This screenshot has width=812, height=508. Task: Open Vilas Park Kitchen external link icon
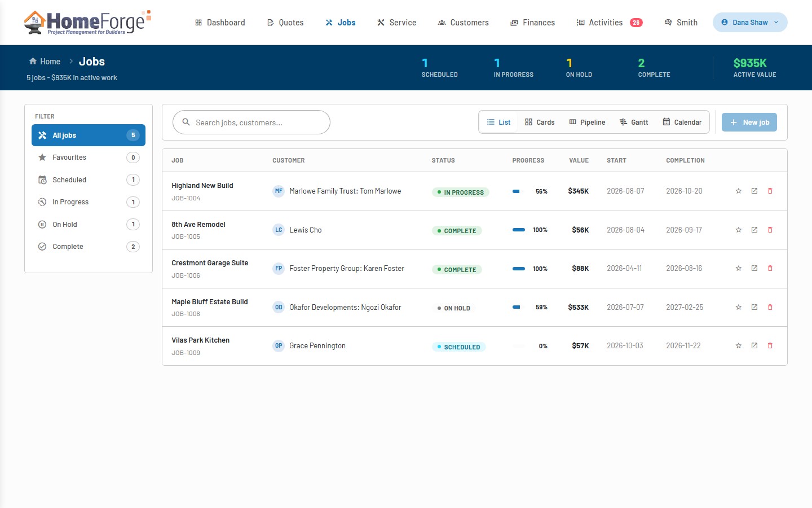(x=754, y=345)
